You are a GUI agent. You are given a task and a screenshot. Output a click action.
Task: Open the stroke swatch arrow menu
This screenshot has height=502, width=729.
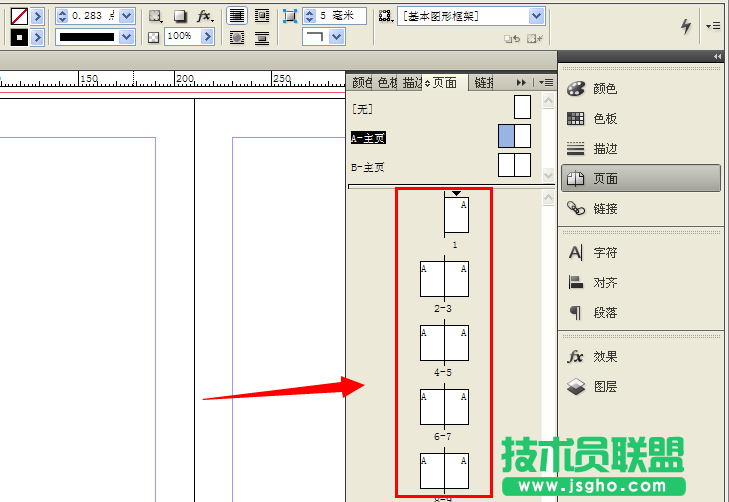38,37
